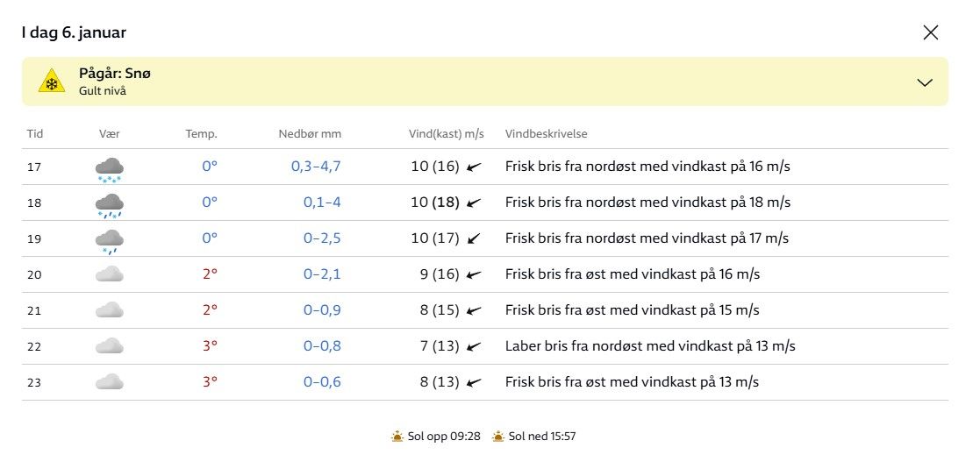Click the wind direction arrow for hour 20
This screenshot has width=980, height=462.
tap(475, 274)
